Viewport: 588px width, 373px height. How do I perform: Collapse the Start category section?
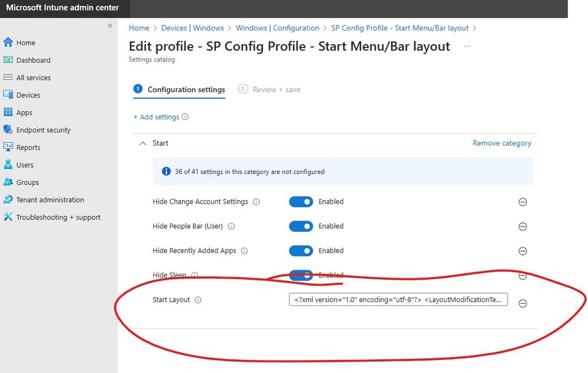[x=143, y=144]
